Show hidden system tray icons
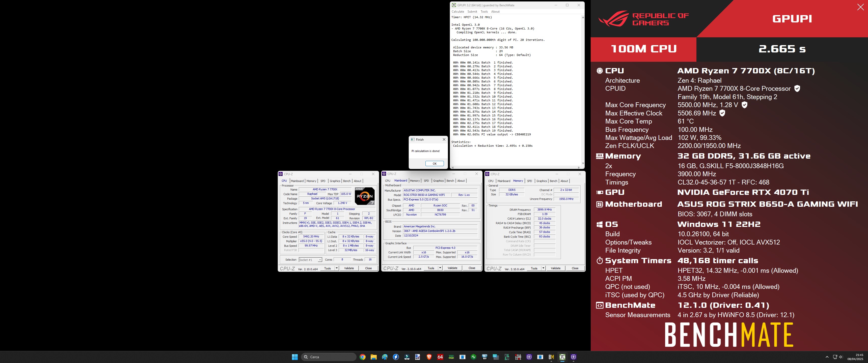The image size is (868, 363). 827,357
